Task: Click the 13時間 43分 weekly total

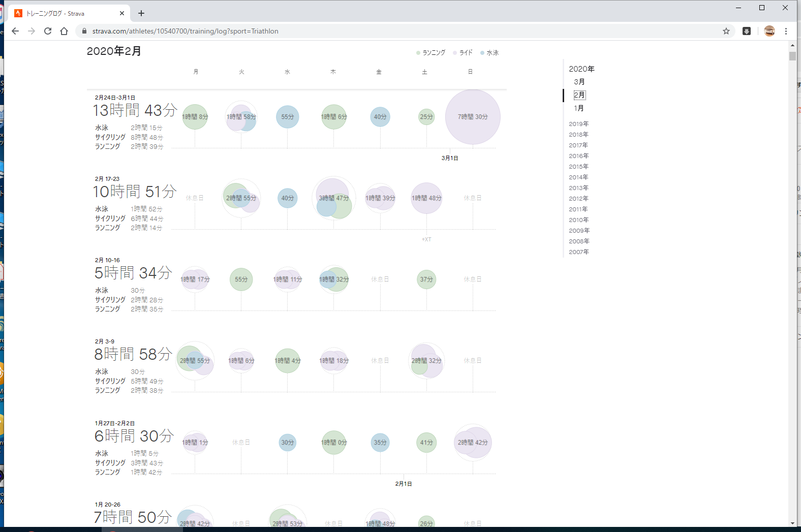Action: [x=135, y=110]
